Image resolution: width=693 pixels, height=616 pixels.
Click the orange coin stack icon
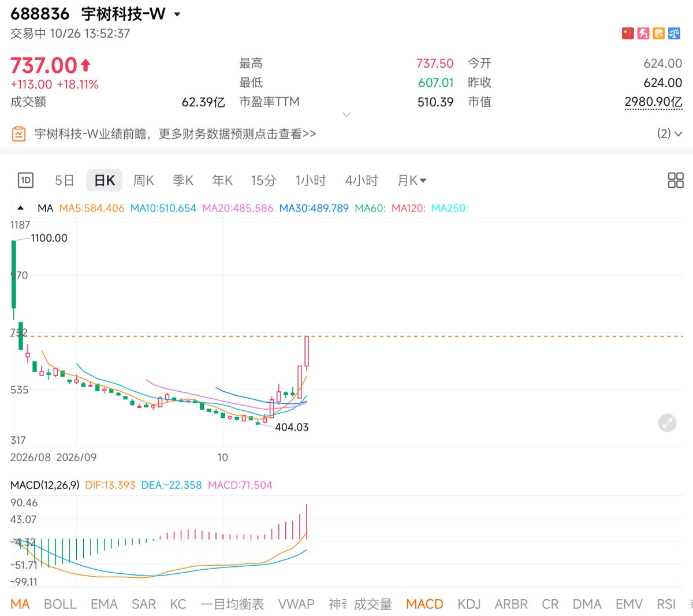point(659,34)
